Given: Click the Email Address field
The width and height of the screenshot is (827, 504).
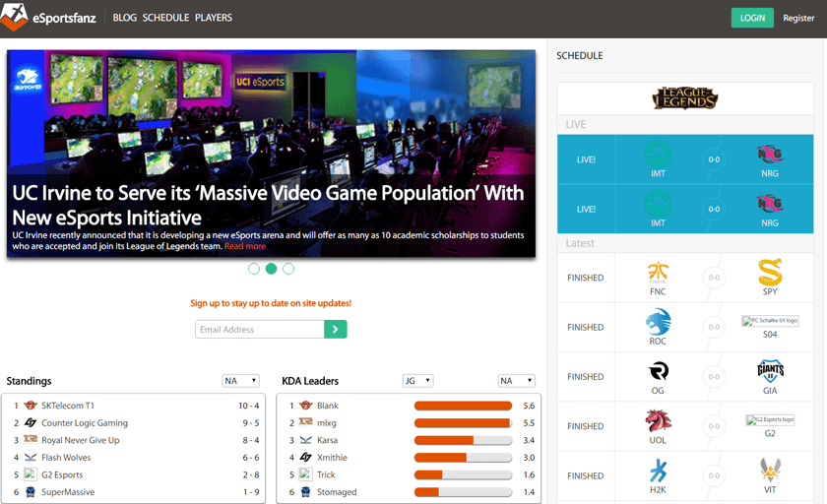Looking at the screenshot, I should [260, 329].
